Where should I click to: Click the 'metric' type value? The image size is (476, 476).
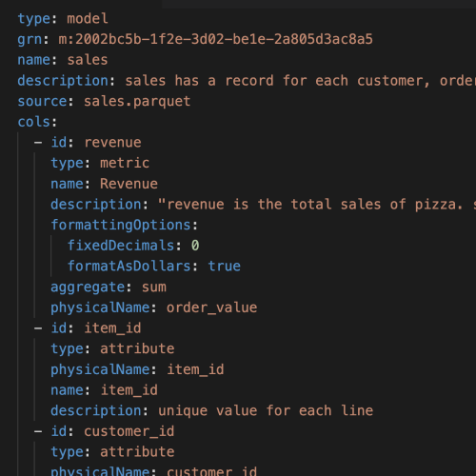tap(125, 163)
